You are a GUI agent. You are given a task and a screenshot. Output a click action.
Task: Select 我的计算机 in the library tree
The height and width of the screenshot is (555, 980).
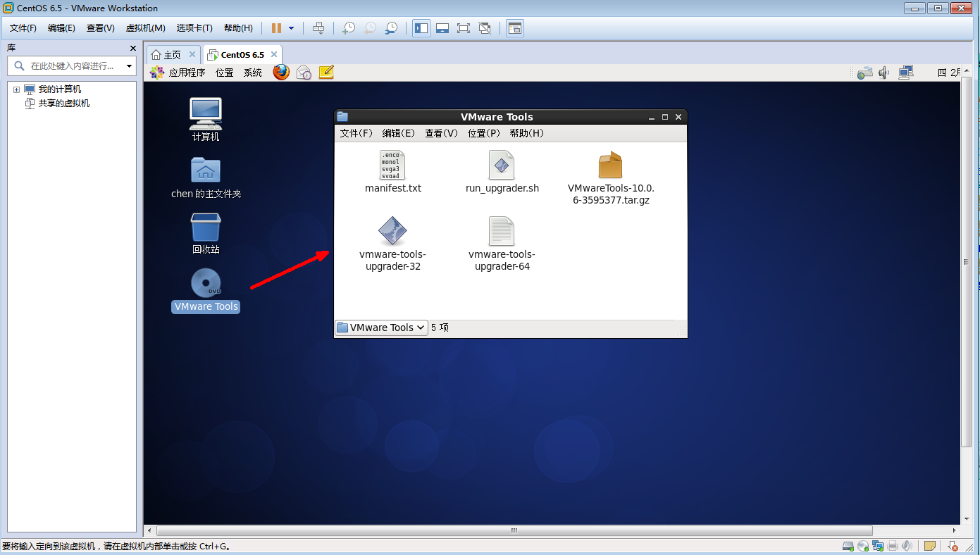(59, 89)
